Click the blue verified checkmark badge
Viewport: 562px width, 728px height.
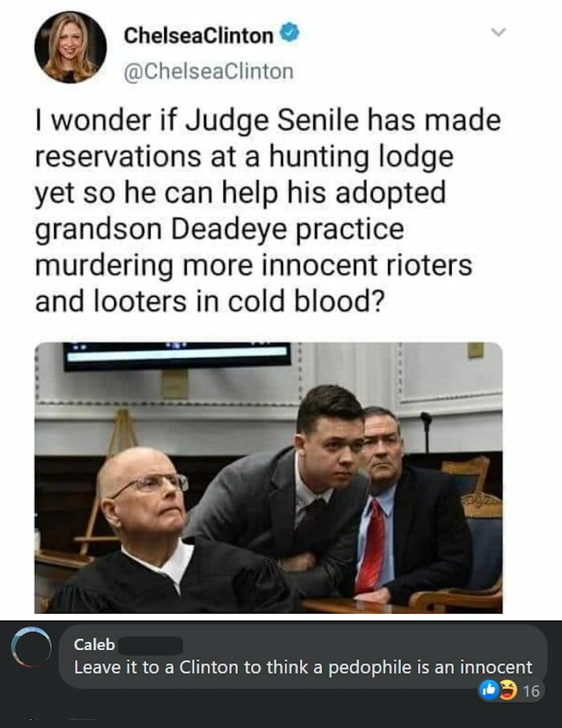pos(289,34)
